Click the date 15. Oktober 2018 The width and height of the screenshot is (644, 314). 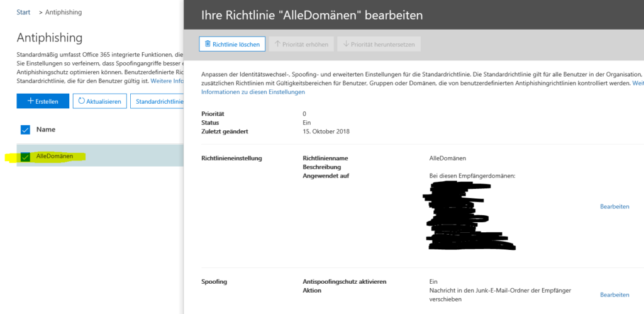(326, 132)
